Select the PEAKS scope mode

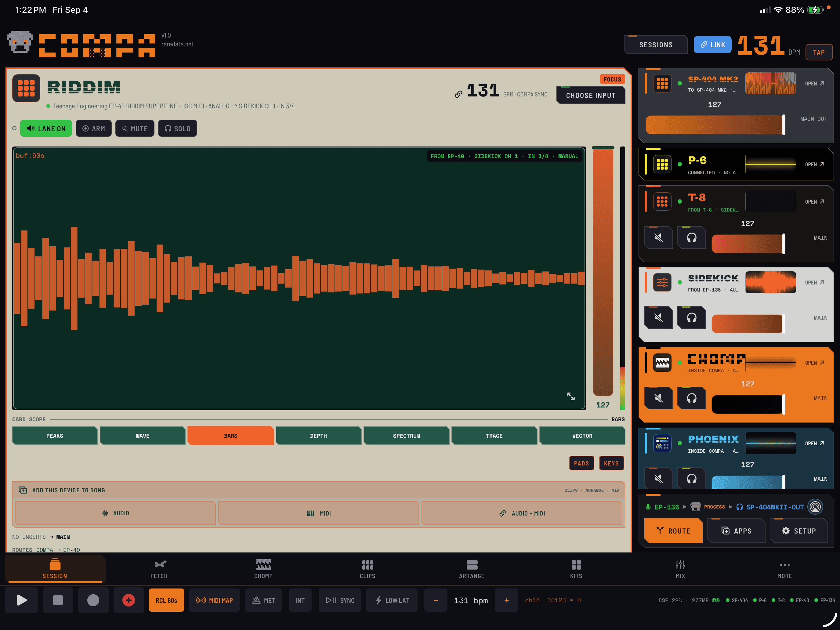point(55,436)
